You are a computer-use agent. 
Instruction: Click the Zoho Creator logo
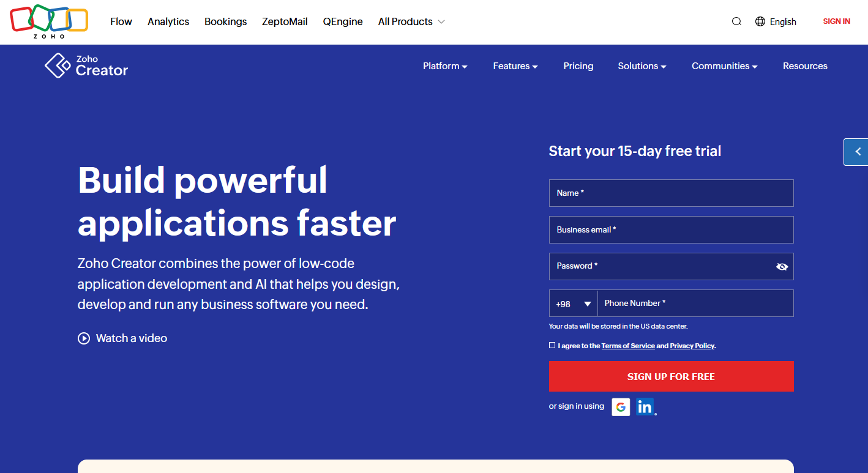86,65
